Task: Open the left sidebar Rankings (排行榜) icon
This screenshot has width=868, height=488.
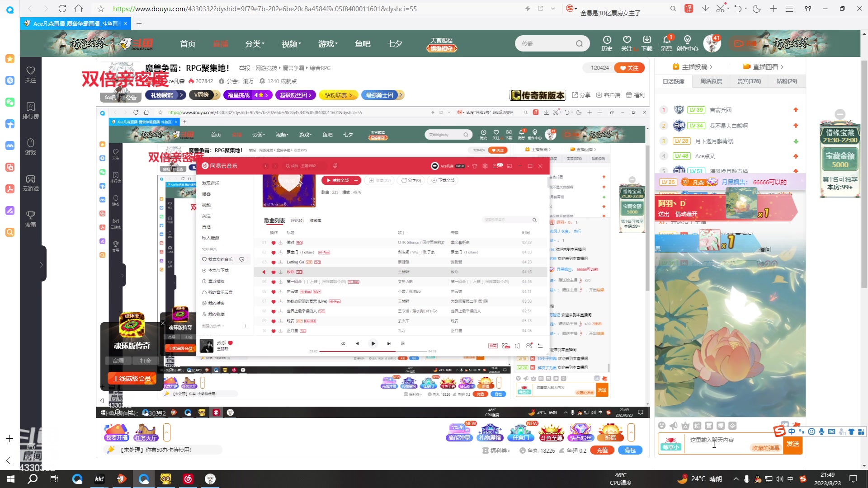Action: [x=31, y=110]
